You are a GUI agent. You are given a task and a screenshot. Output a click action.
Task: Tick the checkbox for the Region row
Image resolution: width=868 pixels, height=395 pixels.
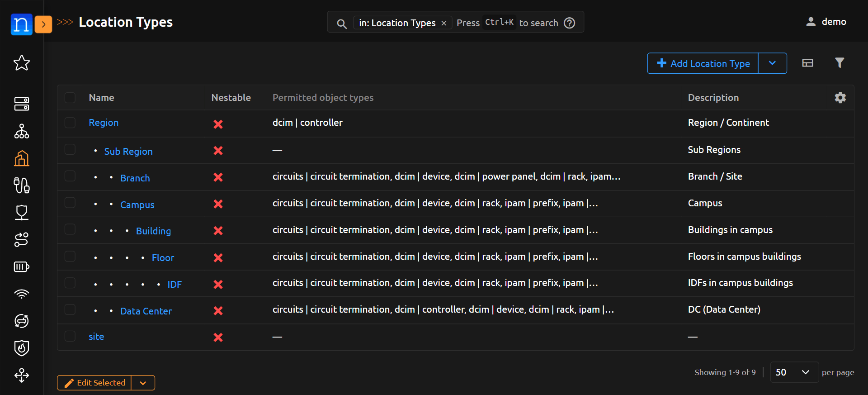70,123
